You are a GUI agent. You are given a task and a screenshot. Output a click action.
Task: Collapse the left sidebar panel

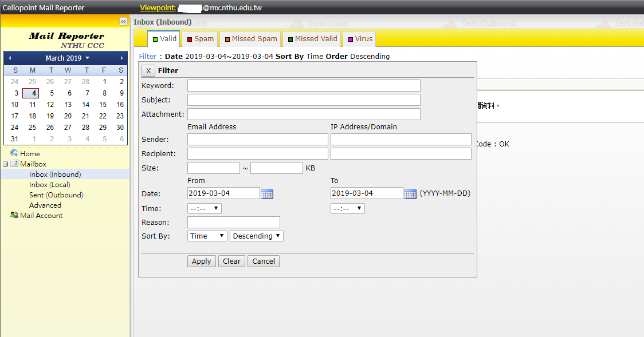pos(123,21)
